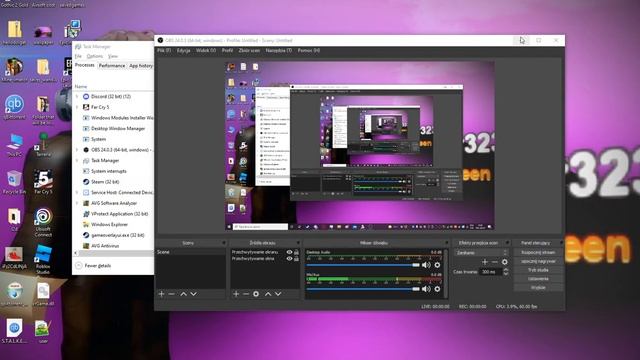Expand Service Host Connected Devices row
Image resolution: width=640 pixels, height=360 pixels.
pos(77,192)
